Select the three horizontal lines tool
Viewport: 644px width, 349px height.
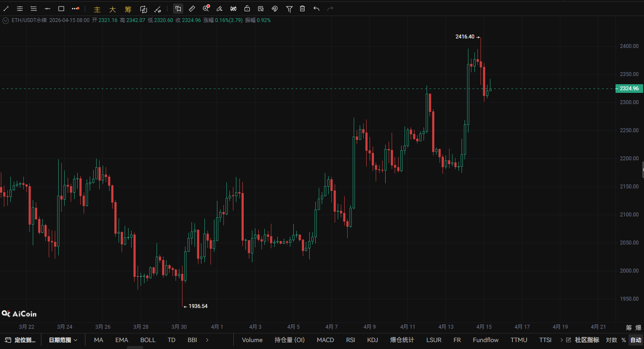[x=34, y=9]
